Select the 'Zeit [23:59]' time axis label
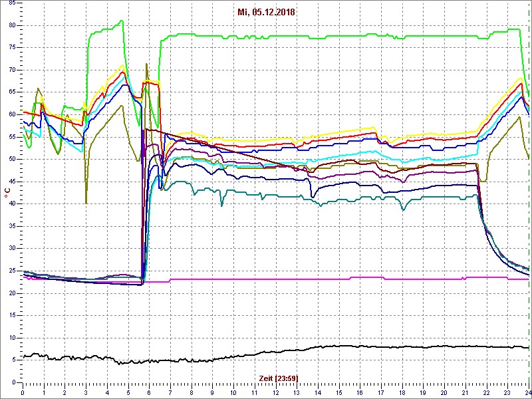The image size is (532, 399). pyautogui.click(x=279, y=378)
